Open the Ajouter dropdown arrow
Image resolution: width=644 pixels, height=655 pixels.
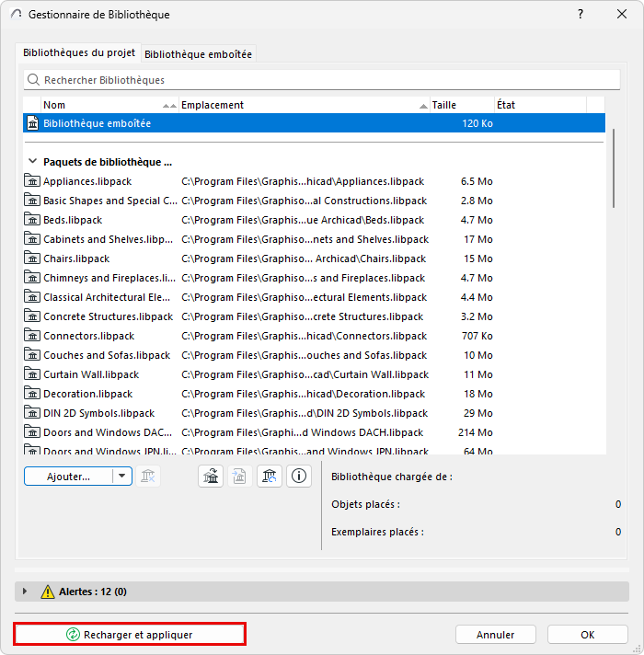click(x=122, y=476)
